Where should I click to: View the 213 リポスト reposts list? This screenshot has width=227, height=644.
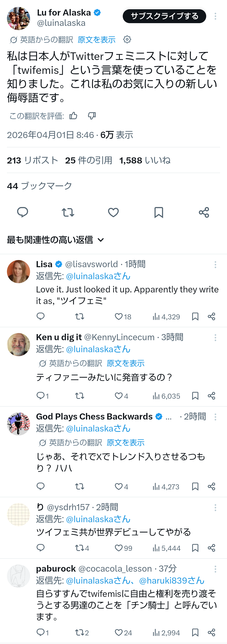33,160
